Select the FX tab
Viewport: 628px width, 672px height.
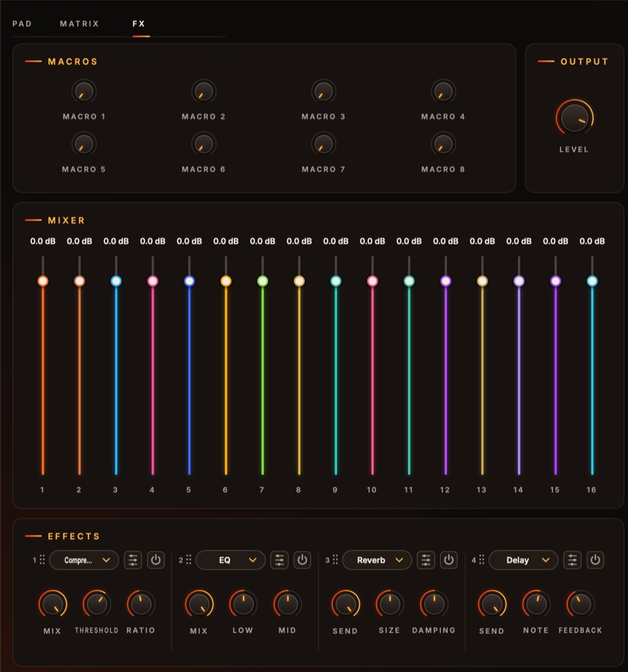pos(139,24)
